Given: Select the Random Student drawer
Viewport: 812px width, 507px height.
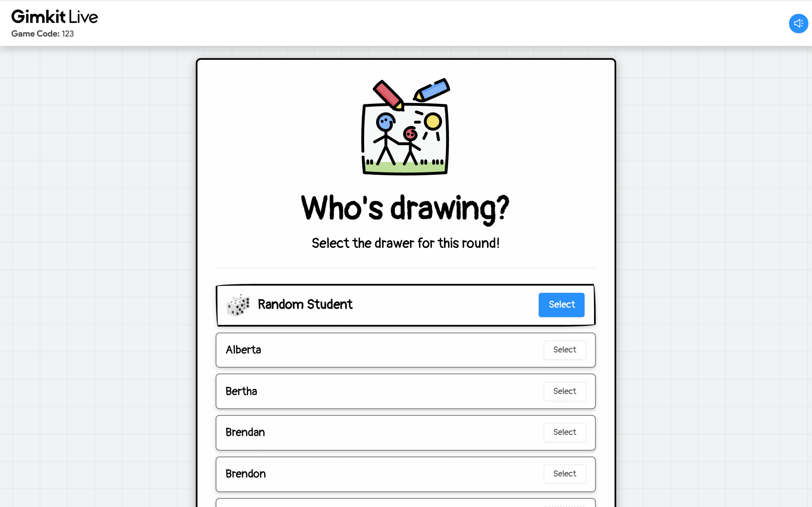Looking at the screenshot, I should (x=561, y=304).
